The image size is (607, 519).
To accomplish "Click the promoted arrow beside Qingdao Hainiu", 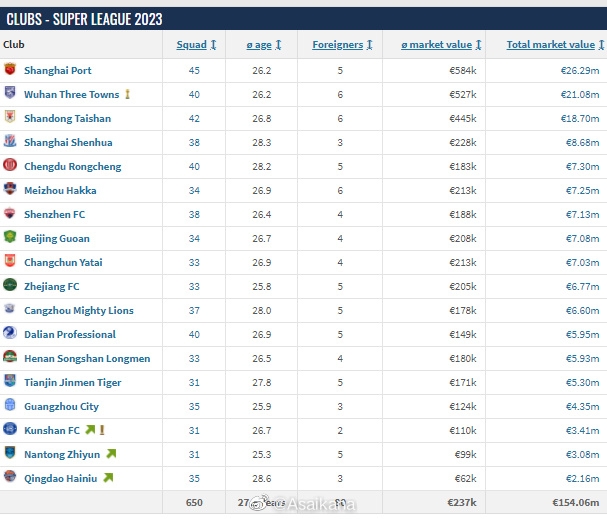I will [x=108, y=478].
